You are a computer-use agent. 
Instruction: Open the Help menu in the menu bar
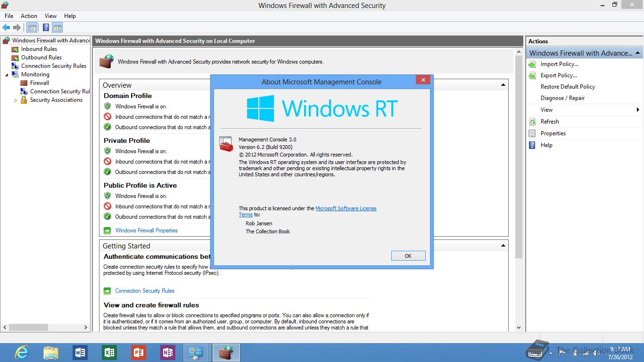click(x=70, y=16)
